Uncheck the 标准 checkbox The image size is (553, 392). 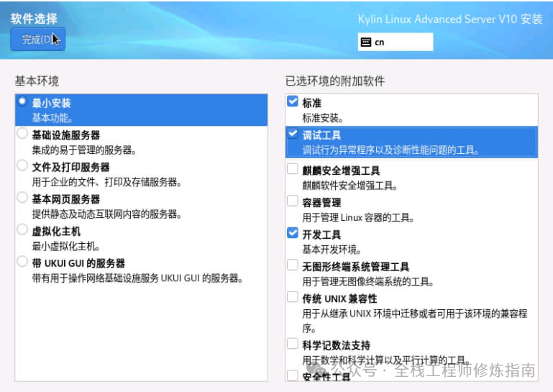coord(293,101)
